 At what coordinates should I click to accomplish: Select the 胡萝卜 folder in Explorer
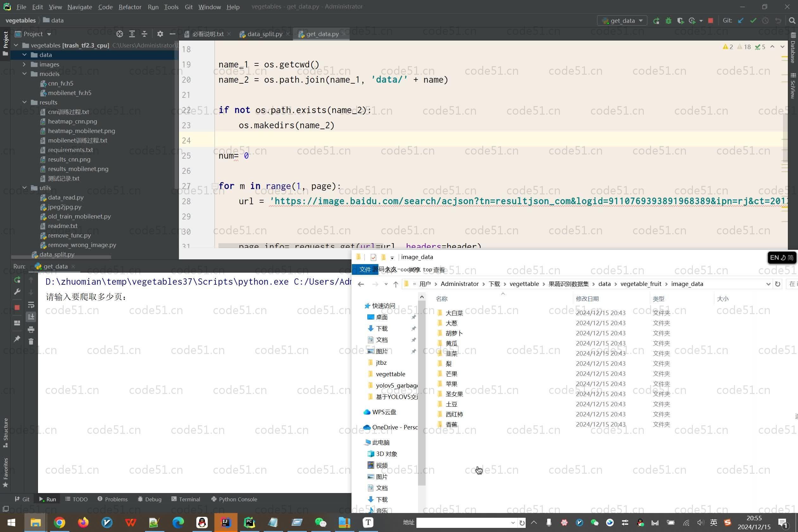454,333
